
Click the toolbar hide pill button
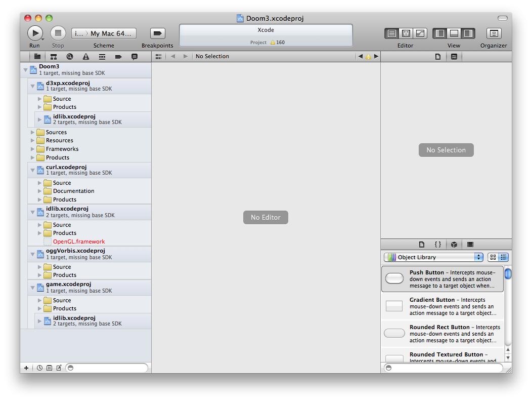(503, 18)
